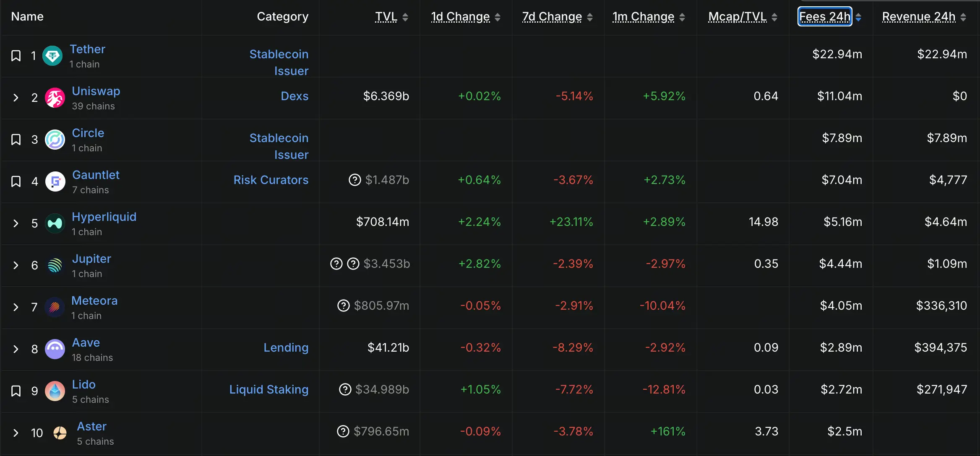Click Meteora TVL help circle icon
980x456 pixels.
[344, 306]
